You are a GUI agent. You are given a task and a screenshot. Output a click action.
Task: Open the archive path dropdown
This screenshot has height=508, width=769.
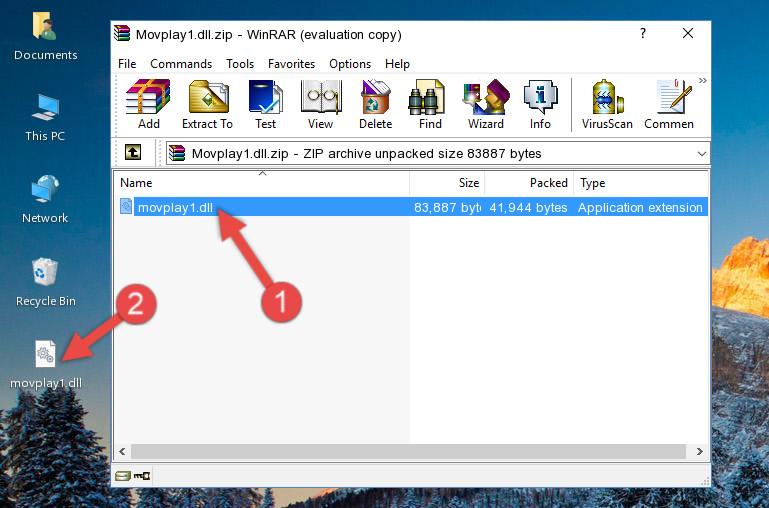pyautogui.click(x=702, y=153)
